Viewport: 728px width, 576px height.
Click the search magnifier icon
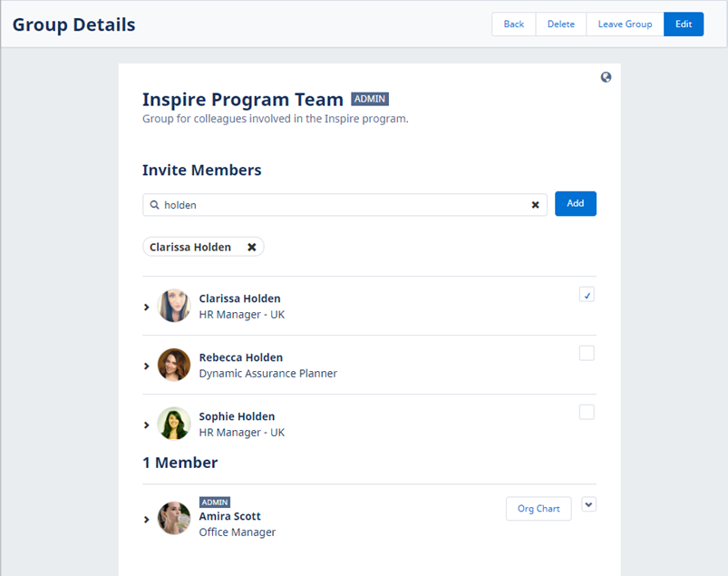pyautogui.click(x=155, y=205)
